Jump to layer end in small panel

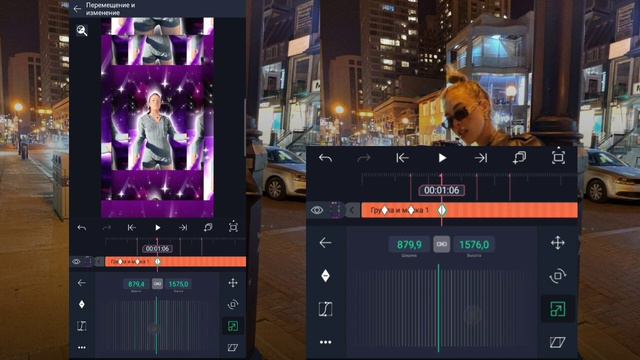(183, 228)
